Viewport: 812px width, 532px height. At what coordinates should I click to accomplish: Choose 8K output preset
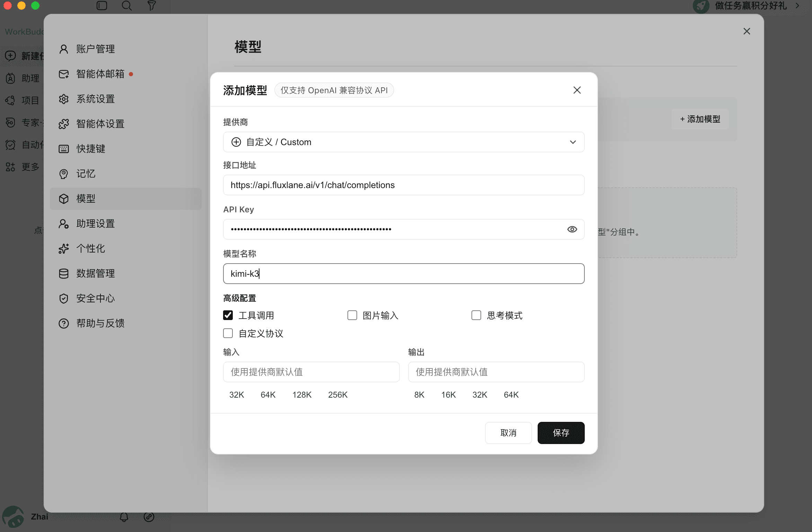coord(419,395)
